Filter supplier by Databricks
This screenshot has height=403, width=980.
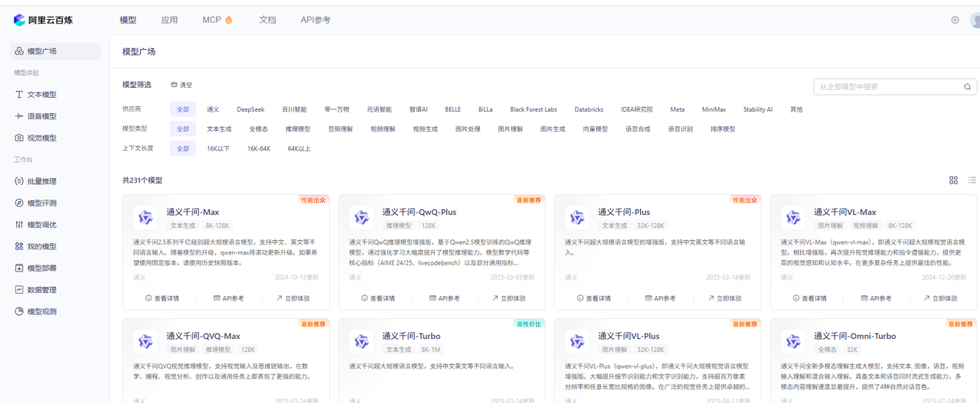[589, 109]
